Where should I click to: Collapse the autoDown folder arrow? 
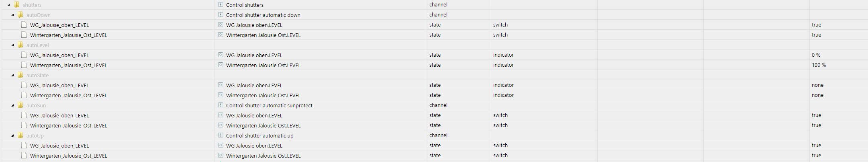point(12,15)
